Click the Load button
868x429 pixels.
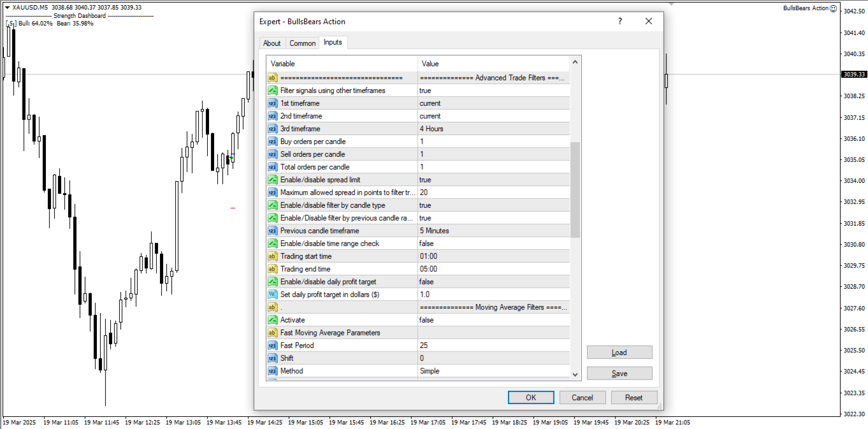[x=619, y=353]
